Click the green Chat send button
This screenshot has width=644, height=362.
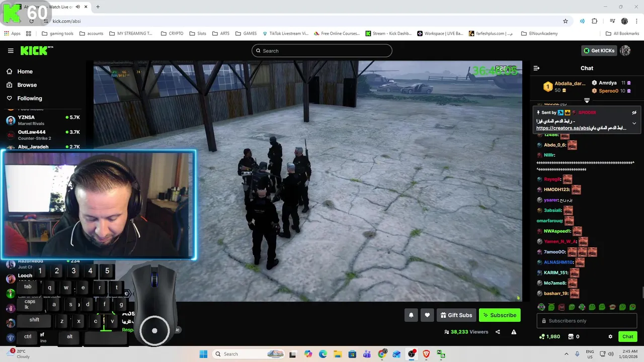[x=628, y=336]
